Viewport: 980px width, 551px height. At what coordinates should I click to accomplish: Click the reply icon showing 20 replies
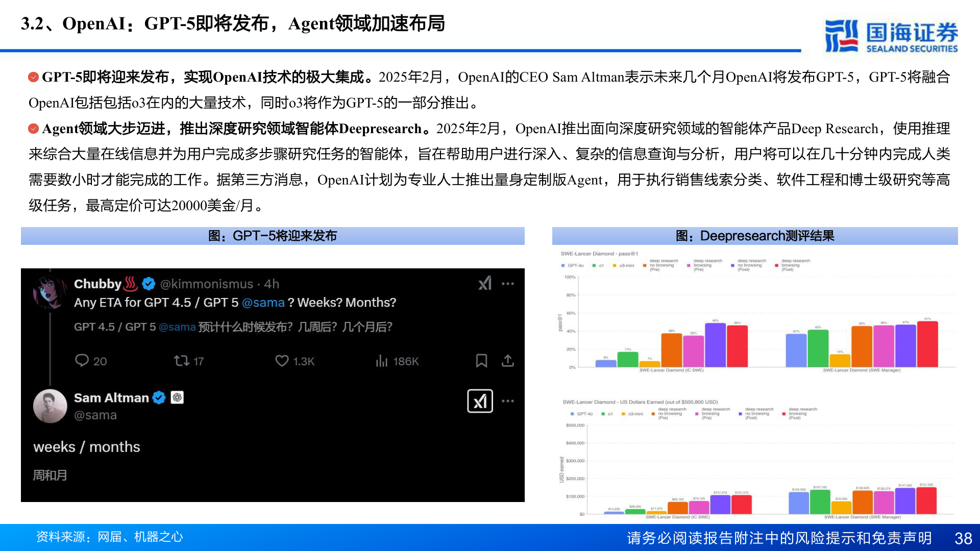[x=82, y=361]
